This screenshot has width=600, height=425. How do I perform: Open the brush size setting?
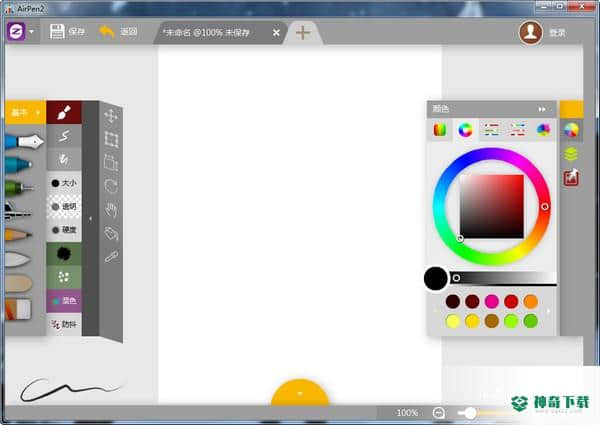pyautogui.click(x=64, y=183)
